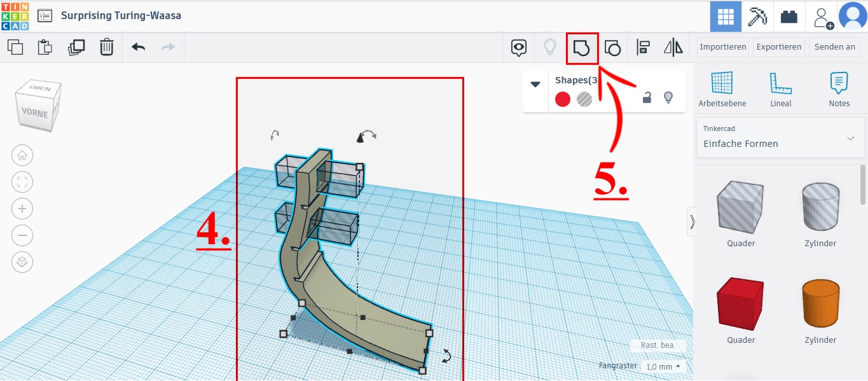The height and width of the screenshot is (381, 868).
Task: Collapse the Shapes inspector panel arrow
Action: point(535,84)
